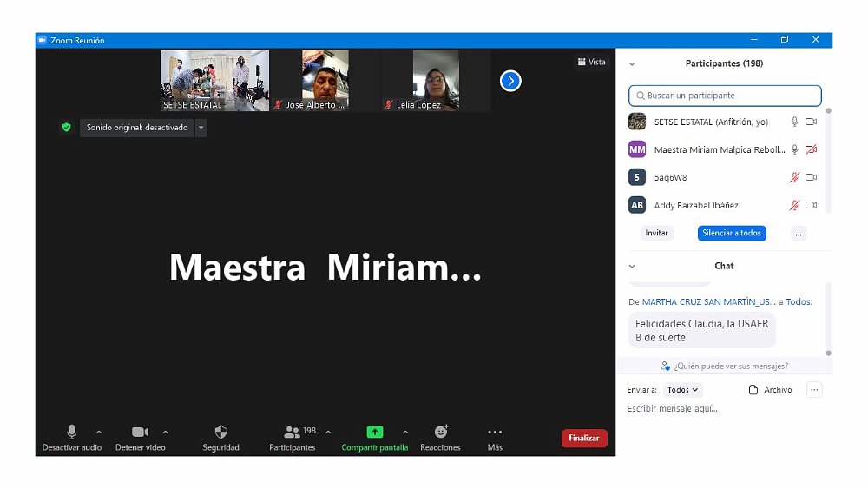Collapse the Participantes panel chevron

click(632, 64)
